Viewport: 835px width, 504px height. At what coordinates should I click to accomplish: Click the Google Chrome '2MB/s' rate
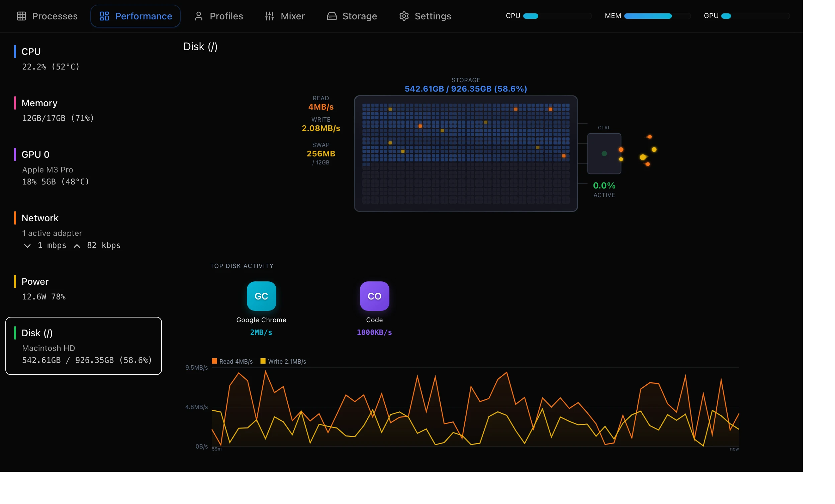(261, 333)
